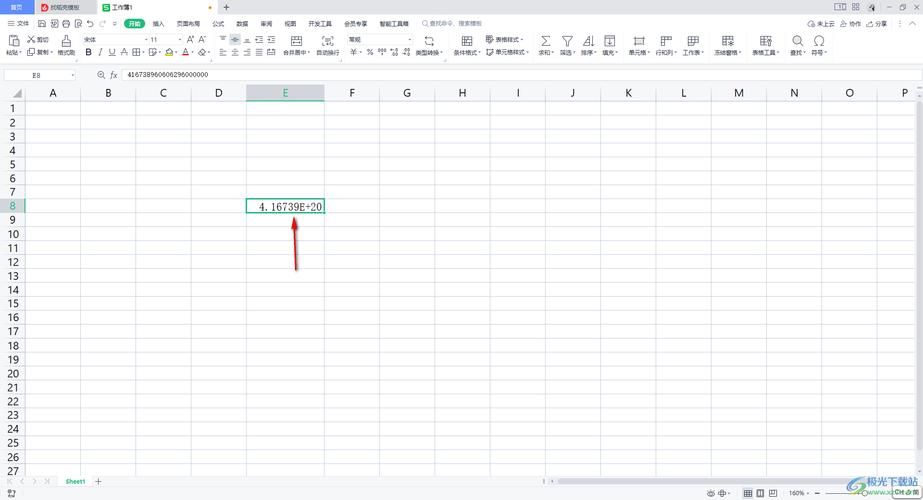Click the Sort icon
The width and height of the screenshot is (923, 500).
coord(588,41)
